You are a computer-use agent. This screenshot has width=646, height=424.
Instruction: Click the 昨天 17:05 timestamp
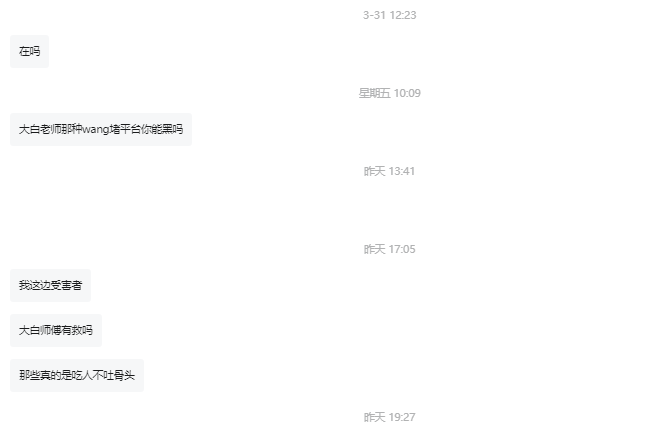pos(389,249)
